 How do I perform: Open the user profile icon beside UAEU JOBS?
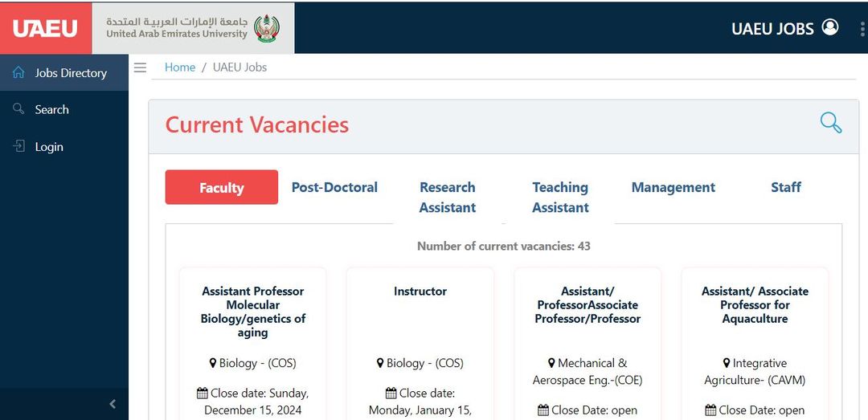coord(829,27)
